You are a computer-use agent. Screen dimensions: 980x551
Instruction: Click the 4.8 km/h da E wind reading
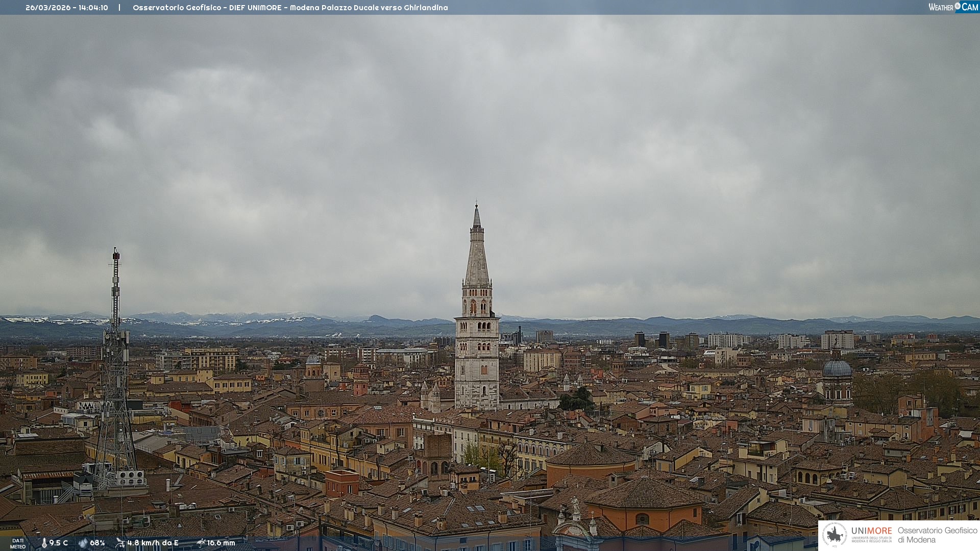153,543
